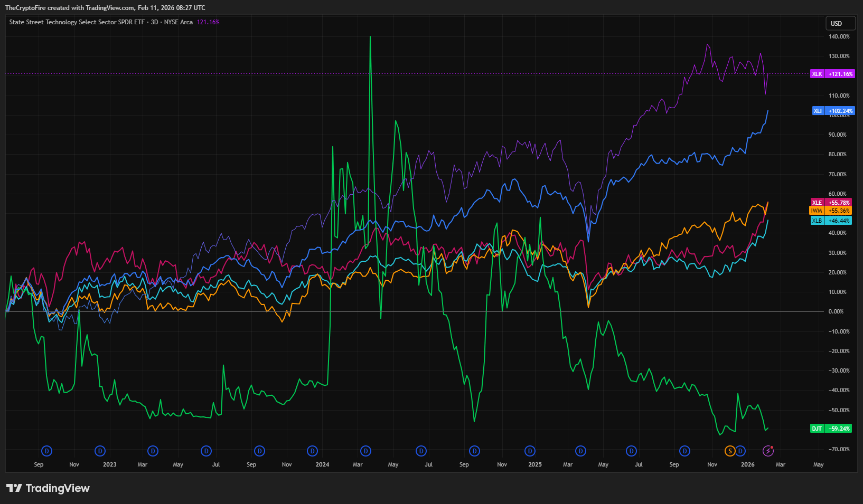Click the −30.00% price axis label
Image resolution: width=863 pixels, height=504 pixels.
click(x=838, y=370)
